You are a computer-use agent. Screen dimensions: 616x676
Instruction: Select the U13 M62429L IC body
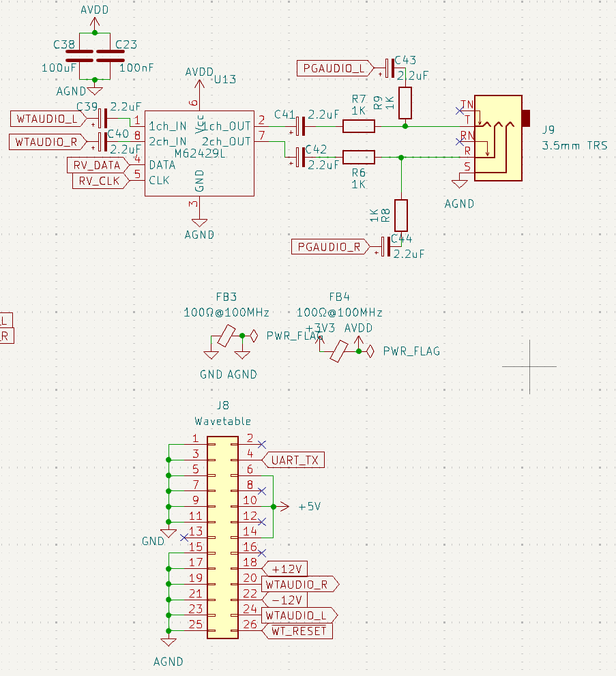click(199, 153)
